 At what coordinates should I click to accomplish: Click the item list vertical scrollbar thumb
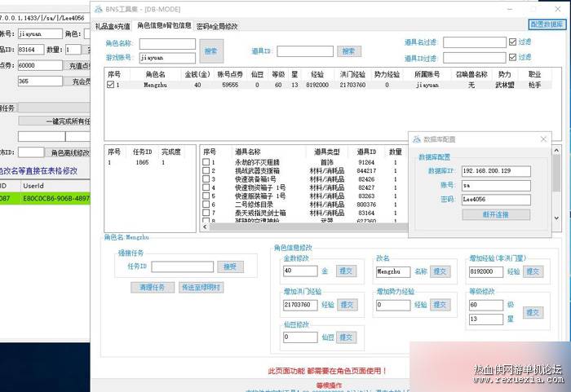pos(556,173)
